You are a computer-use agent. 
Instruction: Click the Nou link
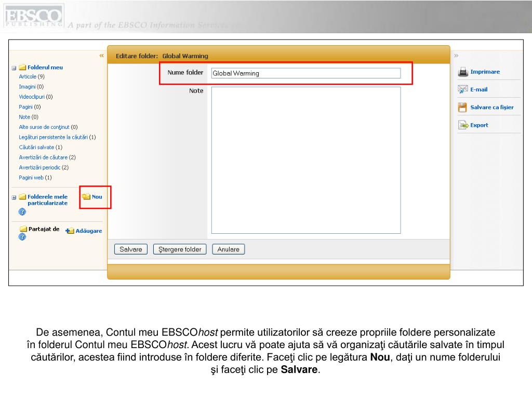(x=97, y=197)
